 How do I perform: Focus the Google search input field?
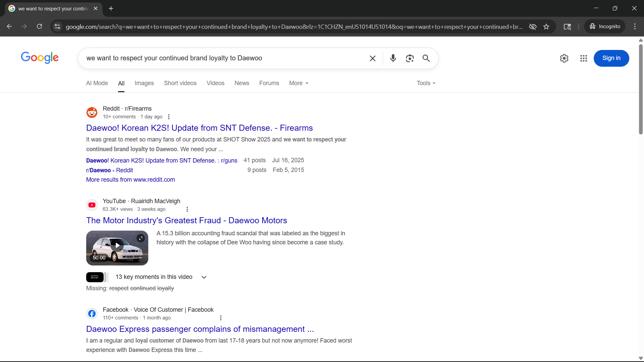tap(225, 58)
